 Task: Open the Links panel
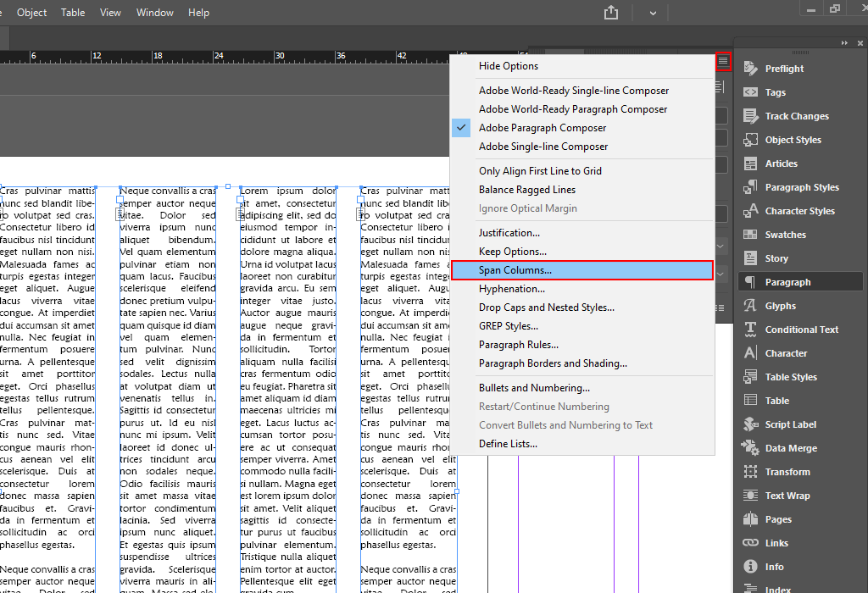pyautogui.click(x=776, y=543)
